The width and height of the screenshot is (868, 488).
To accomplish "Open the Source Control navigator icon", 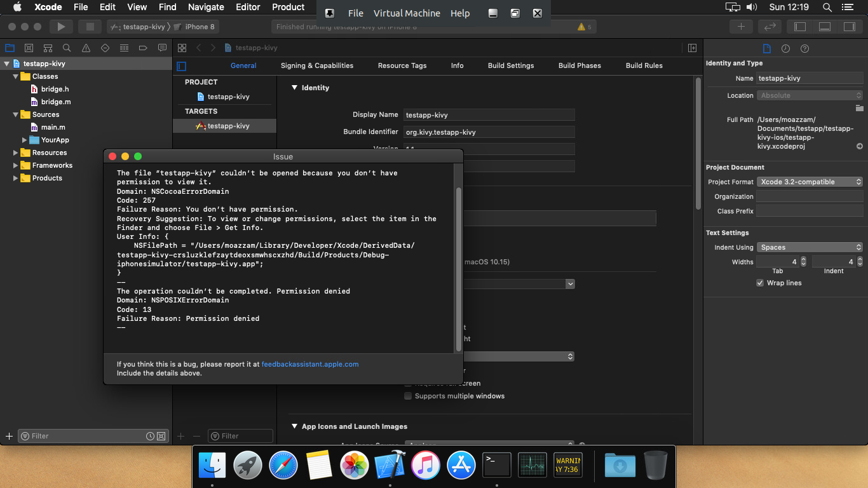I will 29,48.
